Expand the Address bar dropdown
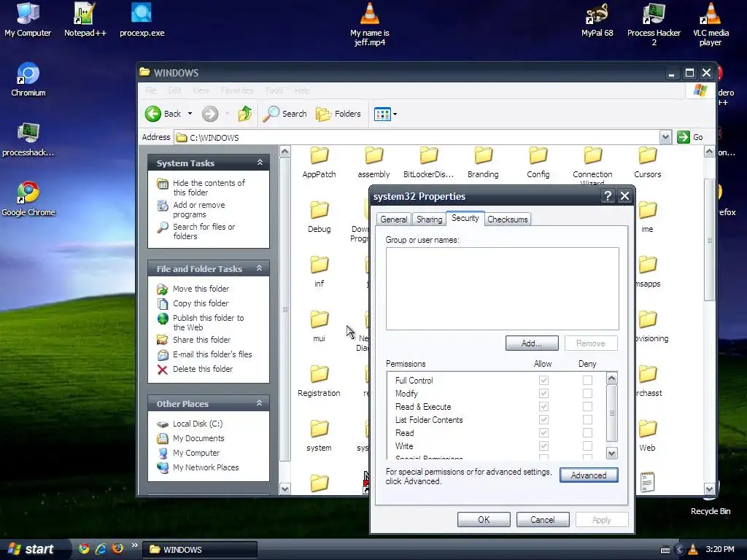747x560 pixels. click(x=665, y=137)
